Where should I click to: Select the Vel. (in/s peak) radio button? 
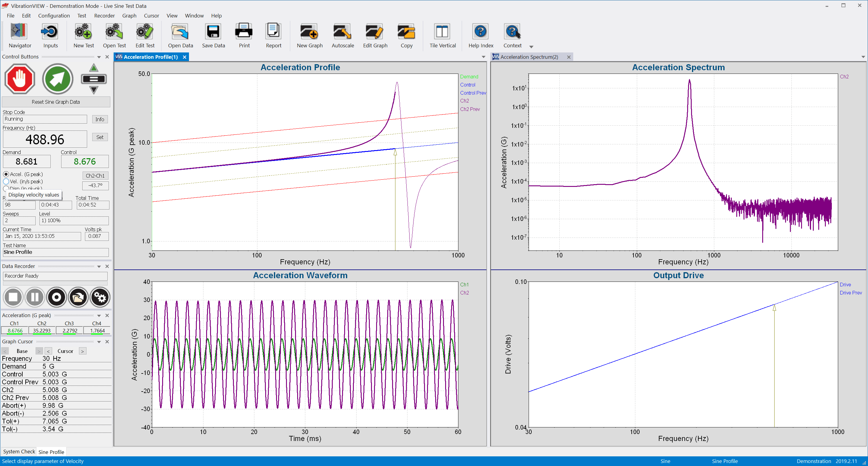tap(6, 182)
